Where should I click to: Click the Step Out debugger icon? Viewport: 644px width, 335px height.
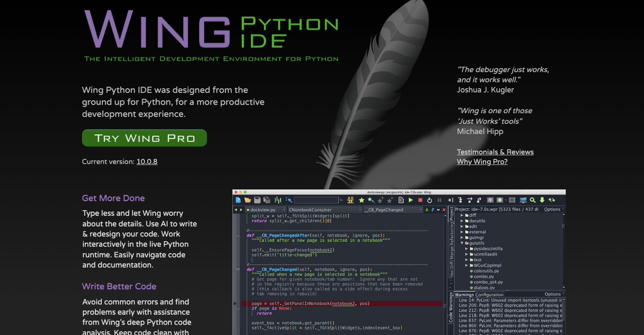(479, 200)
